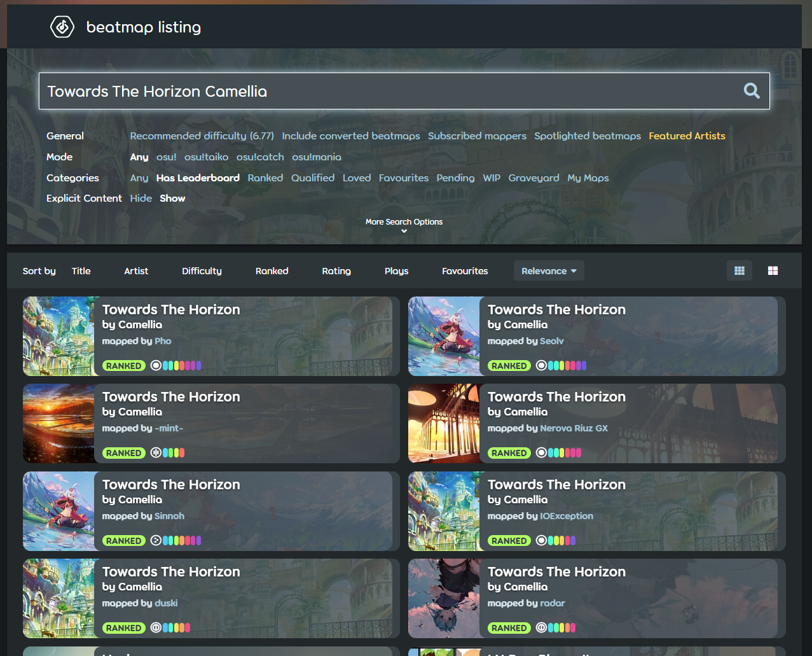
Task: Open mapper radar's profile link
Action: (553, 603)
